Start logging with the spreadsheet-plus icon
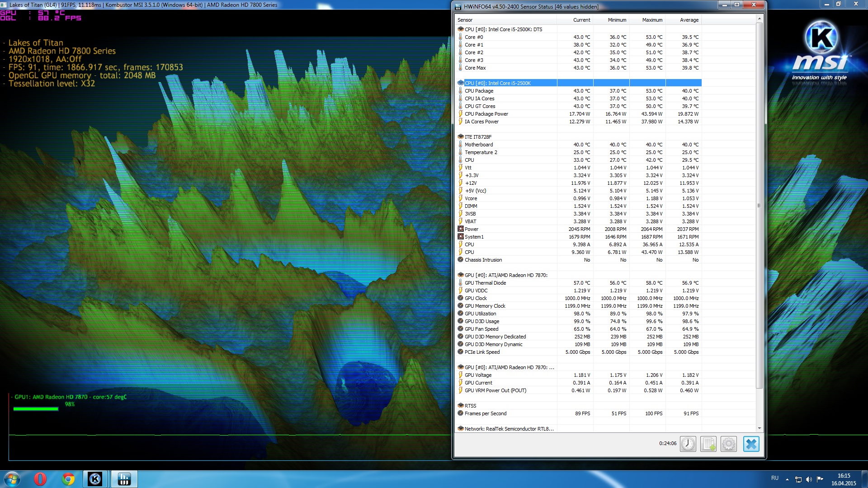 708,444
